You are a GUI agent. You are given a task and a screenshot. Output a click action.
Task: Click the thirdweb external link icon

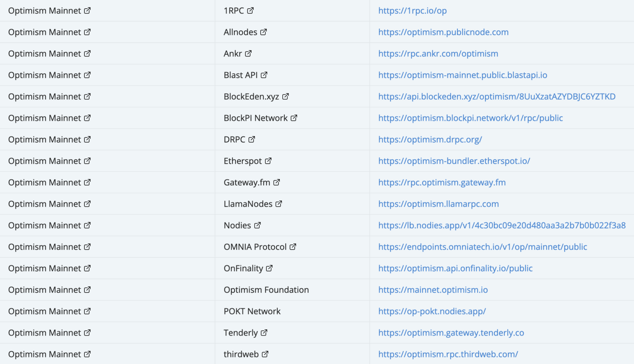pyautogui.click(x=265, y=354)
